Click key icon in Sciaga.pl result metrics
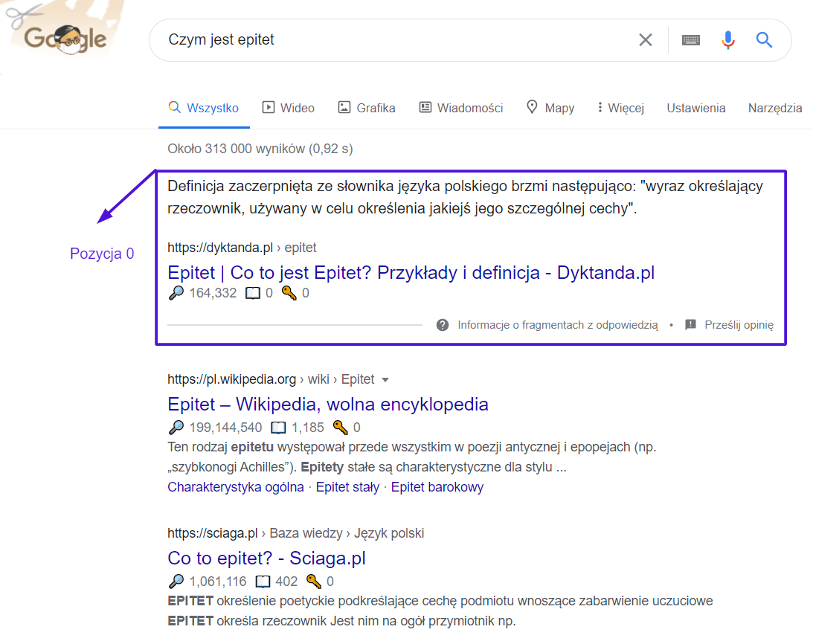Screen dimensions: 813x644 coord(314,582)
